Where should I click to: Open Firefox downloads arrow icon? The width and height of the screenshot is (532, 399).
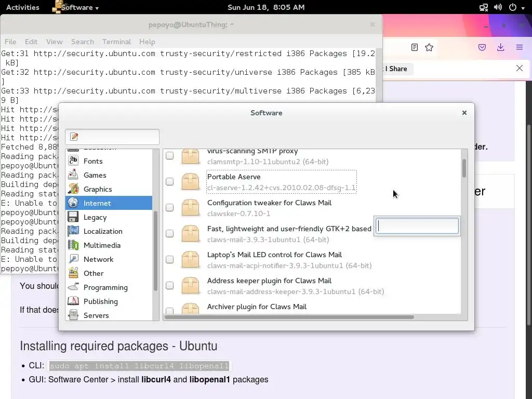coord(500,47)
